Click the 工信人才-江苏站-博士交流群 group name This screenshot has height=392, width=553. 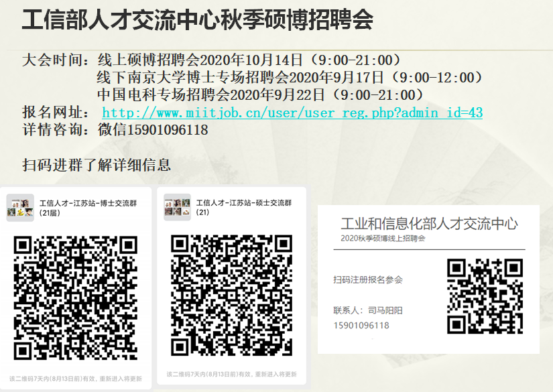pyautogui.click(x=88, y=203)
